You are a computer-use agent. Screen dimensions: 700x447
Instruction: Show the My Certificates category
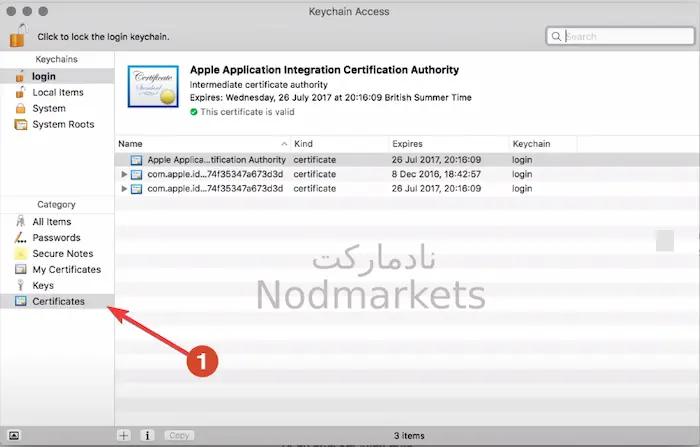pyautogui.click(x=57, y=270)
